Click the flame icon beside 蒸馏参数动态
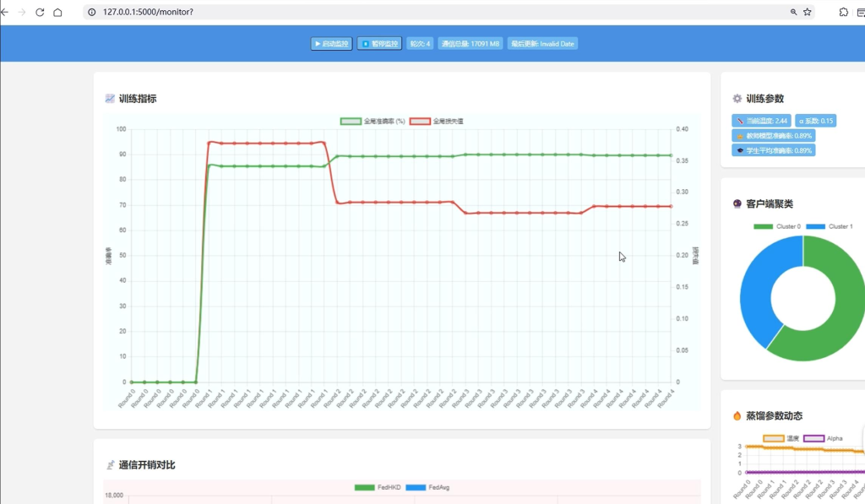 pos(737,415)
